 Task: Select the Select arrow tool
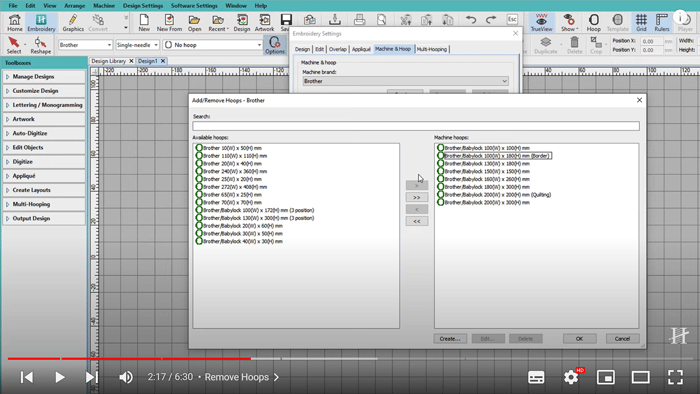14,46
